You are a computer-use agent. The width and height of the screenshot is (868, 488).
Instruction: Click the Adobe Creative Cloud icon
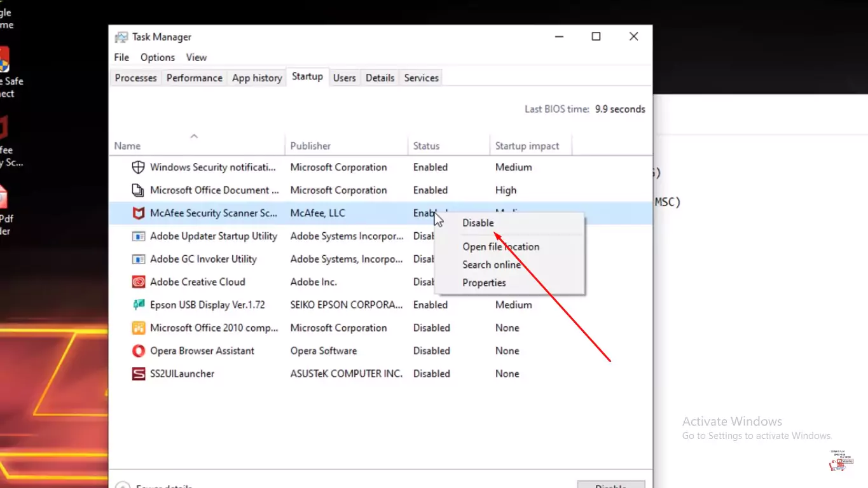[138, 282]
